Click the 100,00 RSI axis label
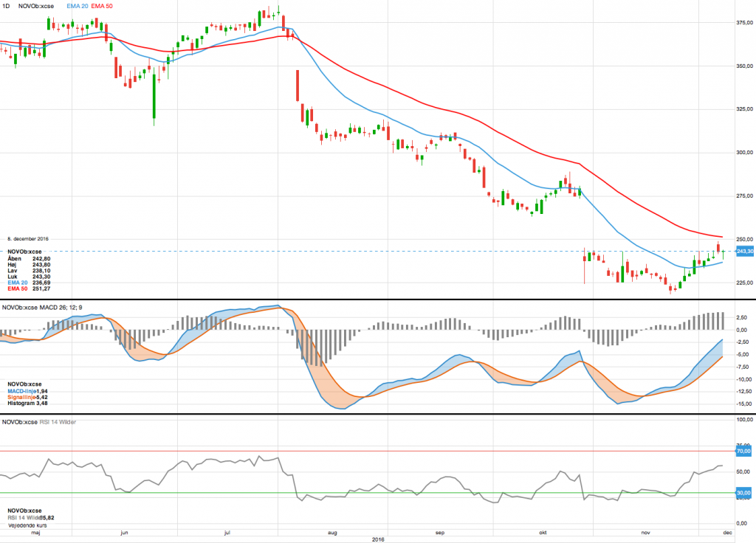 click(x=744, y=420)
